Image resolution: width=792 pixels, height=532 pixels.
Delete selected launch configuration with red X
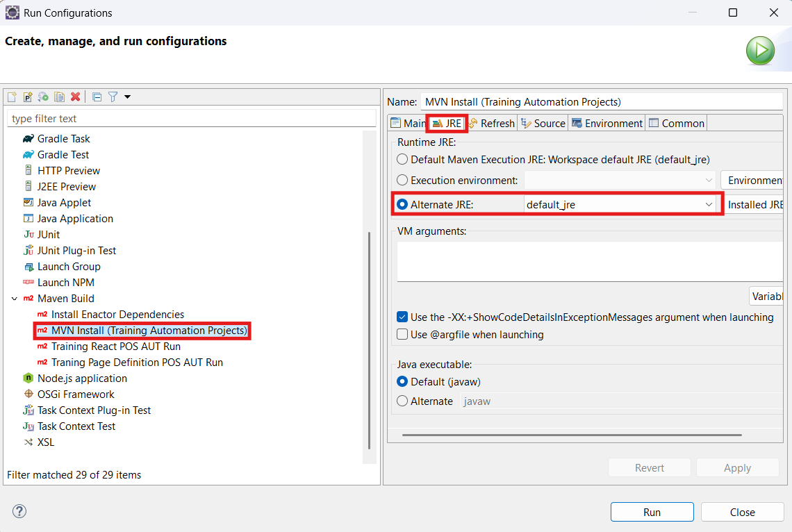click(x=76, y=97)
